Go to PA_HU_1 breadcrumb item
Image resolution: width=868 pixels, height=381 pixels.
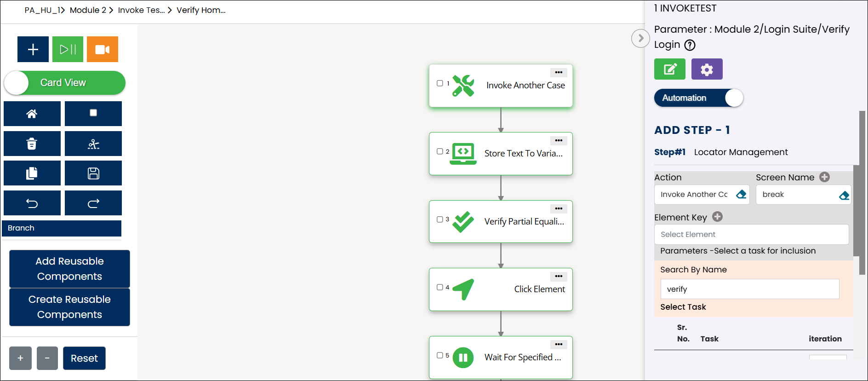pos(42,10)
